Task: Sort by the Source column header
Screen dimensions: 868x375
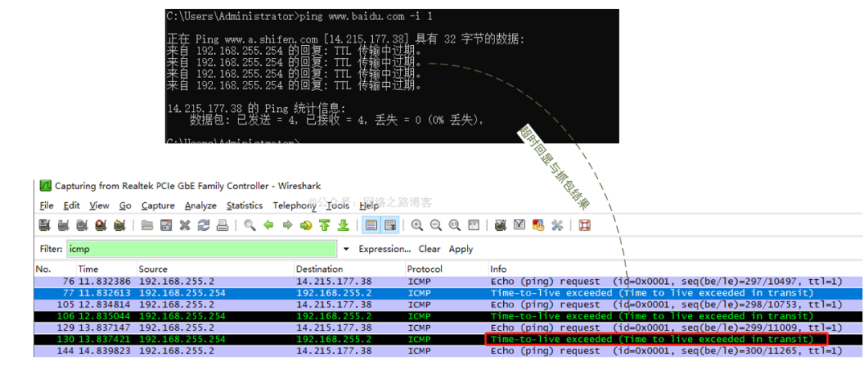Action: [x=215, y=270]
